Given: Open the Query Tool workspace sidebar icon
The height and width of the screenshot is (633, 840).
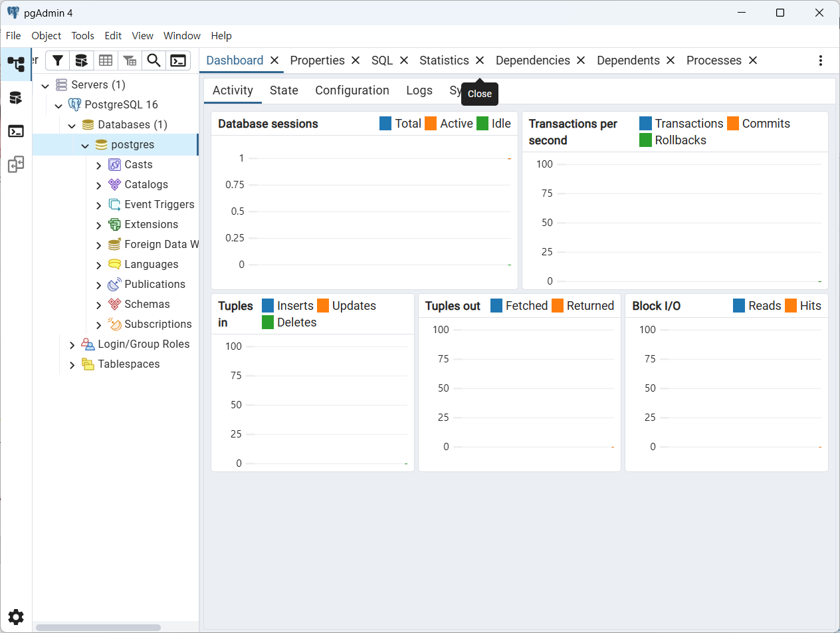Looking at the screenshot, I should tap(16, 98).
